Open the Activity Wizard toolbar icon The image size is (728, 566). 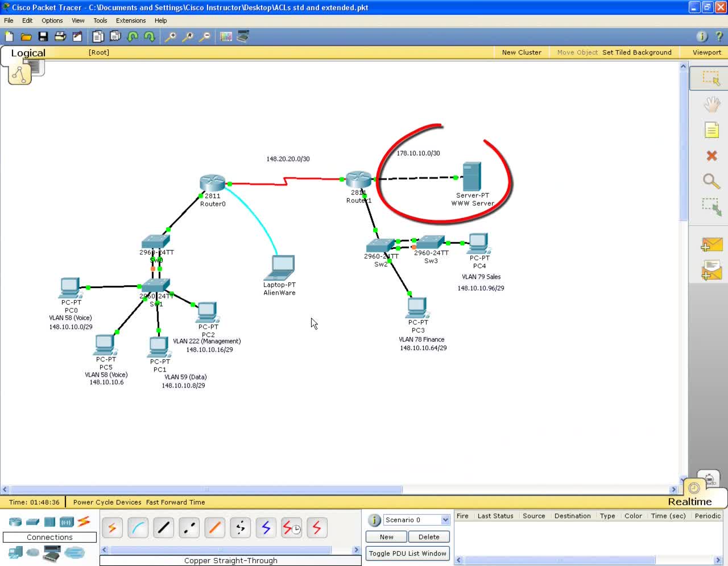[77, 36]
